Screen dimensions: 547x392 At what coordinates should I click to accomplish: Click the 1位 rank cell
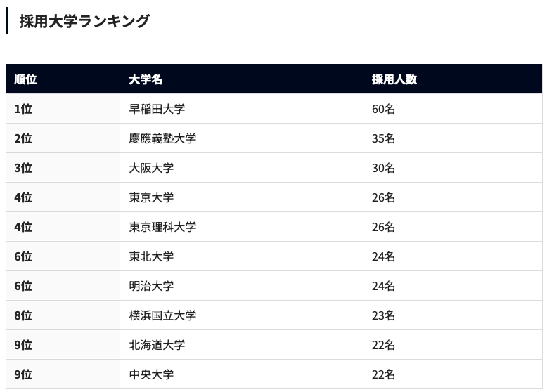63,109
